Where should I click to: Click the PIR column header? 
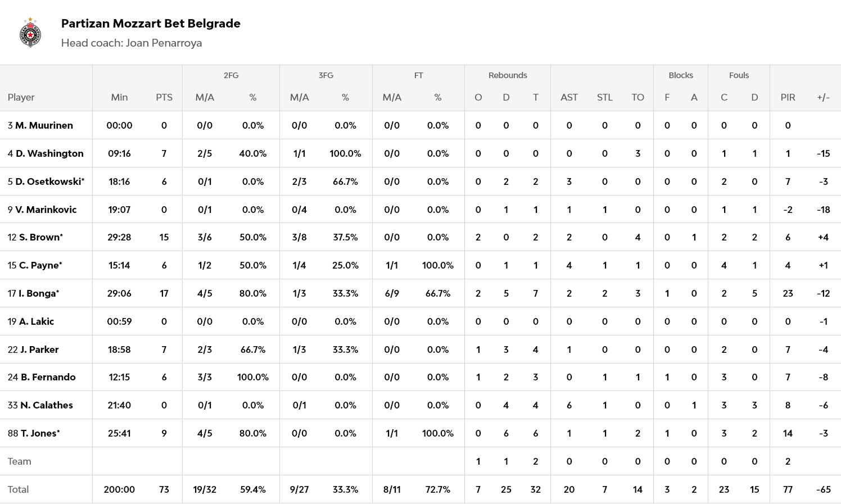coord(788,97)
